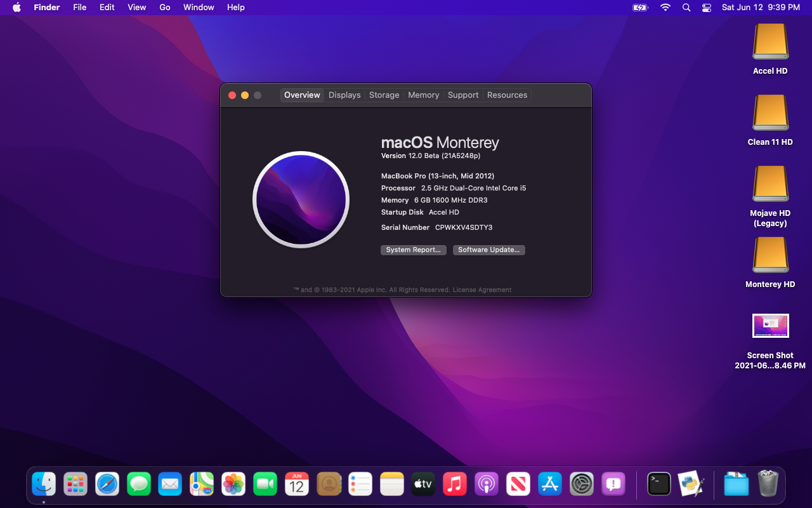Image resolution: width=812 pixels, height=508 pixels.
Task: Open the Launchpad icon in Dock
Action: [x=75, y=485]
